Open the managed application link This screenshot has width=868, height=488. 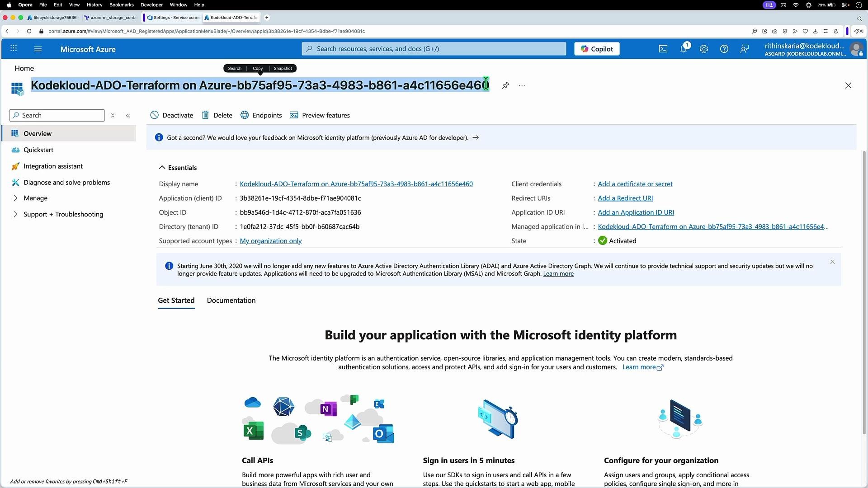(x=713, y=227)
